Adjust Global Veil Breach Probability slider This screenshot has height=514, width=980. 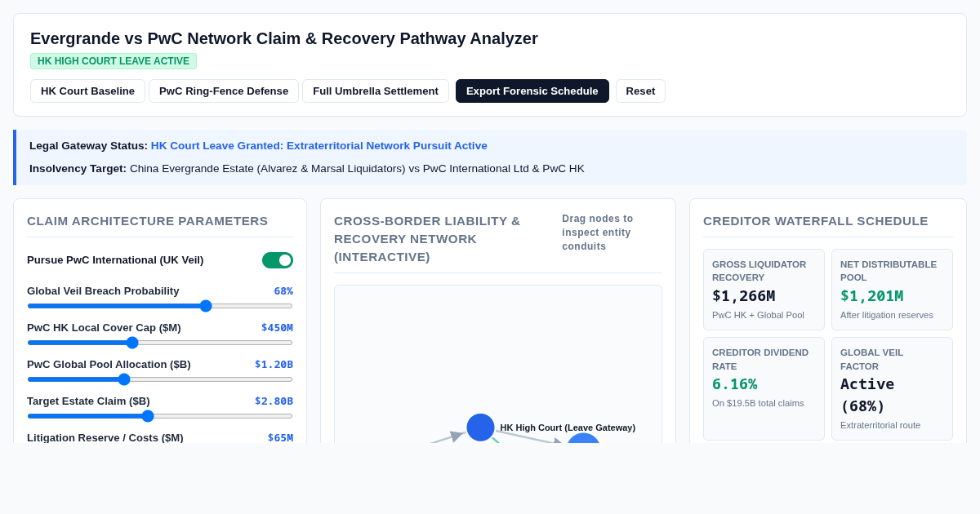pyautogui.click(x=160, y=306)
